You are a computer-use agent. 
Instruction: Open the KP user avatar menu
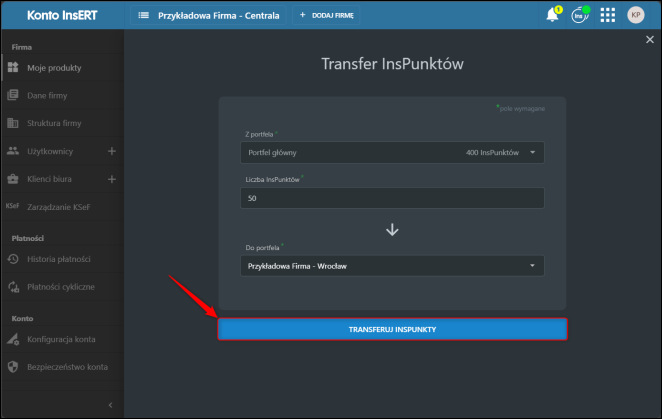coord(635,15)
